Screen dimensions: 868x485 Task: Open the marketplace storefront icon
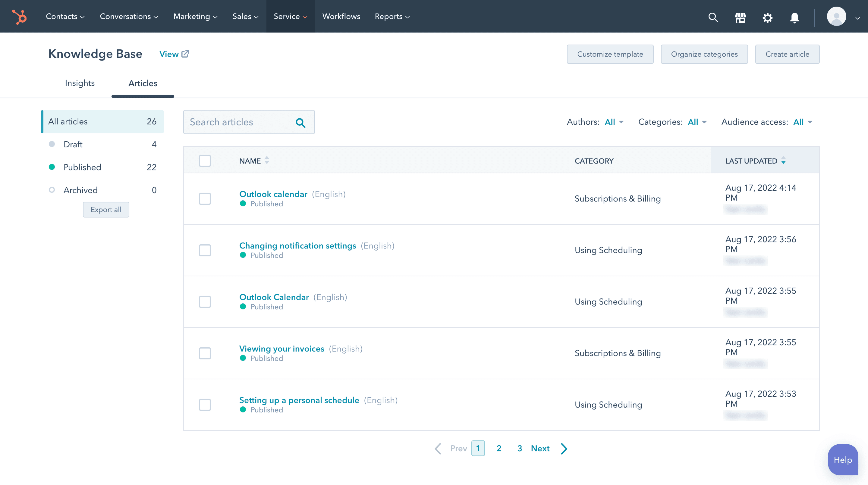[740, 17]
